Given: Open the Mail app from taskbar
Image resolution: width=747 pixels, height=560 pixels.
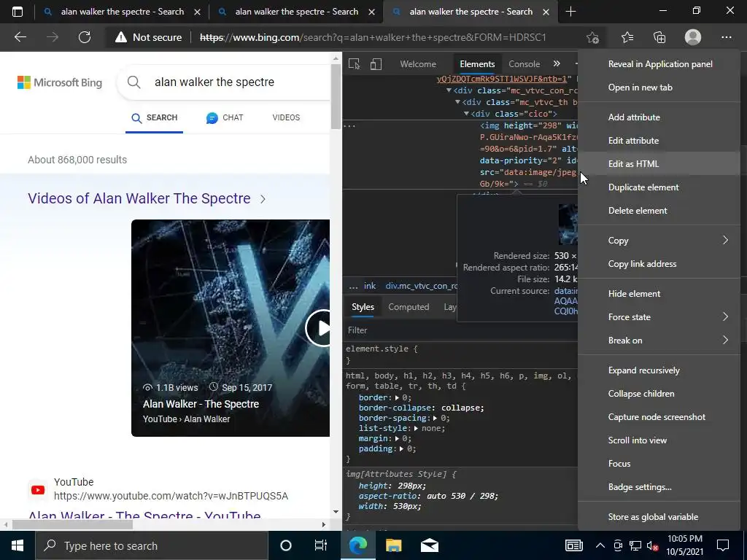Looking at the screenshot, I should click(x=429, y=545).
